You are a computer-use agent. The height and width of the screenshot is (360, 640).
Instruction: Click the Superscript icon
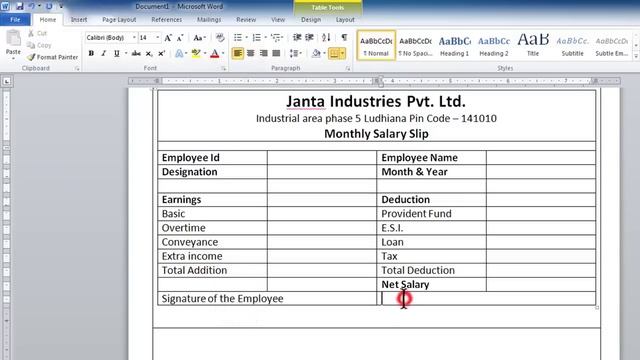tap(162, 53)
